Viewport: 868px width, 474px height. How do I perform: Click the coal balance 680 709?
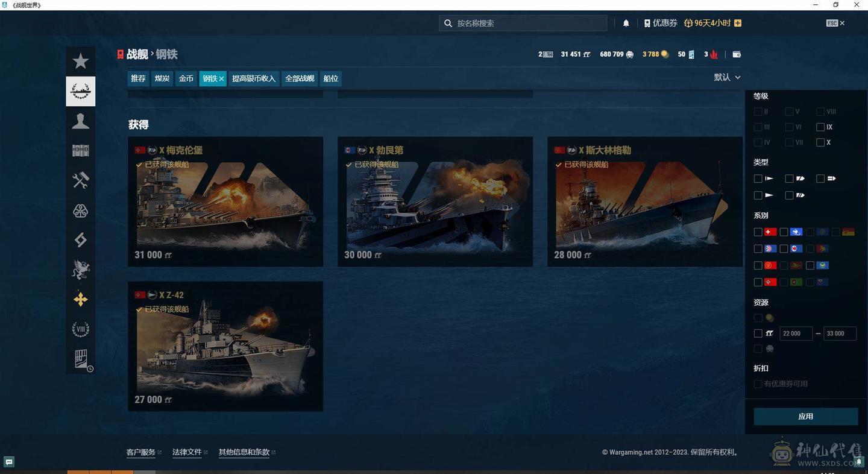click(x=617, y=54)
